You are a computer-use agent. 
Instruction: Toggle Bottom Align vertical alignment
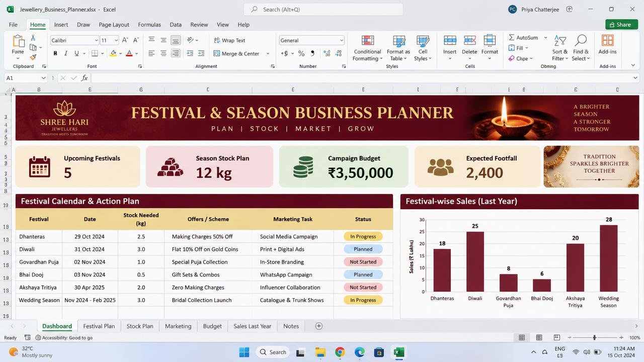[x=176, y=40]
